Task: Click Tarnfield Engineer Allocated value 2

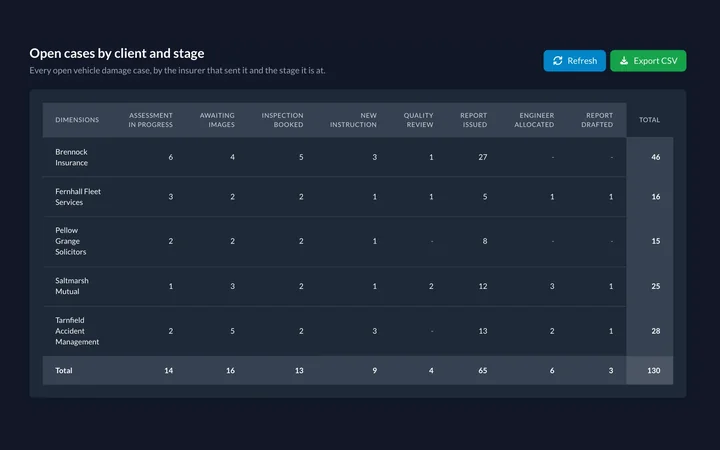Action: point(552,331)
